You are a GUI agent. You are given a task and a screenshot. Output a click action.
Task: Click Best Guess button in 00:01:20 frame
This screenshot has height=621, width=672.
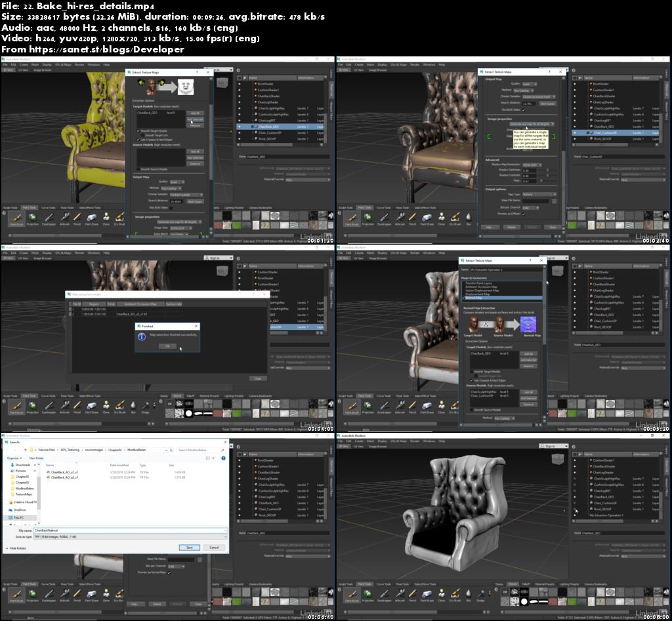tap(195, 201)
